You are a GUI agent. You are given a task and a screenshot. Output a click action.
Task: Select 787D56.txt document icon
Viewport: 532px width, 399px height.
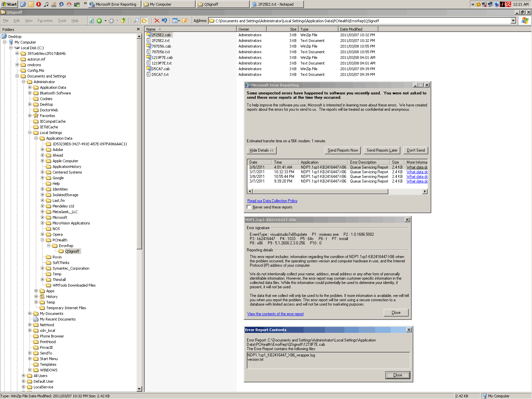point(149,52)
